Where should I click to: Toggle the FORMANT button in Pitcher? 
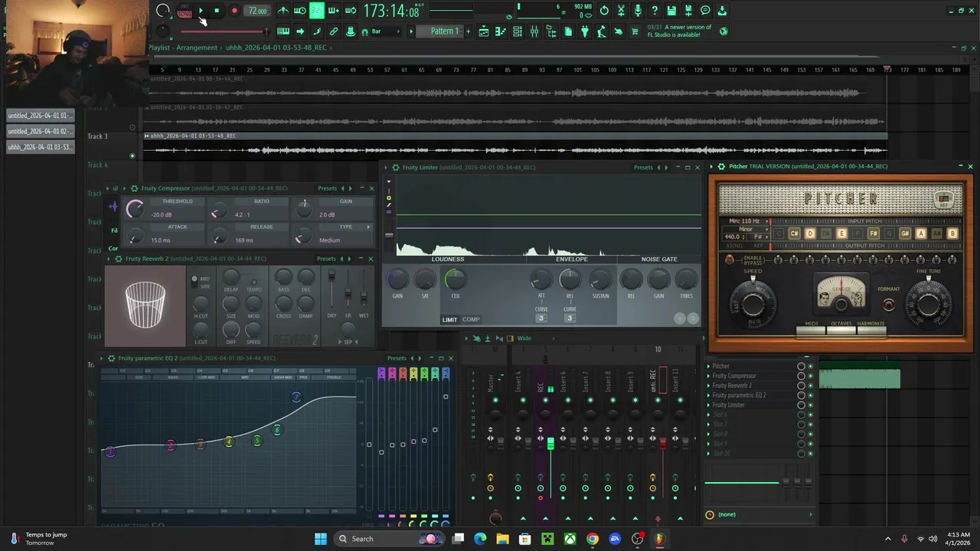[888, 305]
